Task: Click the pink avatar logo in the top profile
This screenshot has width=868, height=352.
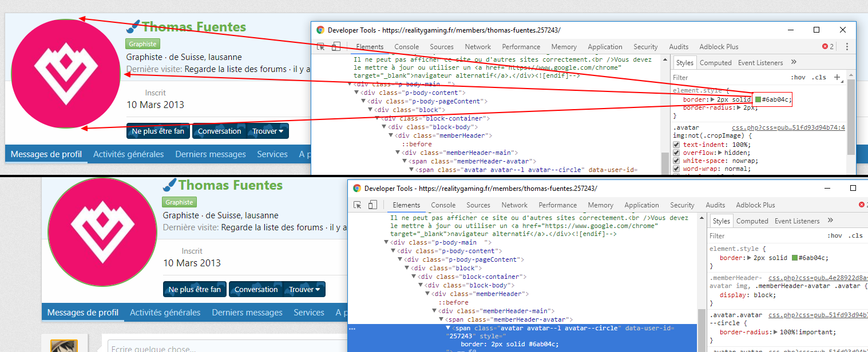Action: [x=66, y=73]
